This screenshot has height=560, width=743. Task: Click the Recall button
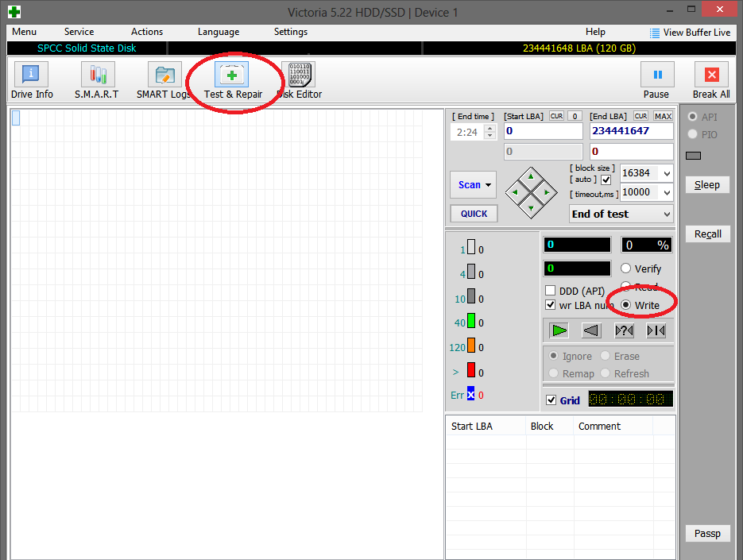click(707, 234)
